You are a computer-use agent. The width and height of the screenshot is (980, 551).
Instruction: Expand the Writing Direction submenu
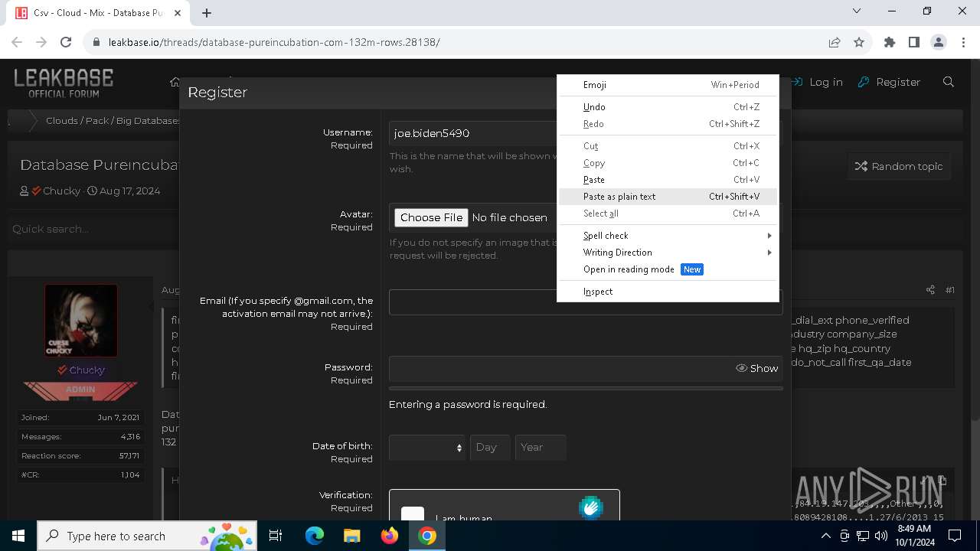(x=668, y=253)
